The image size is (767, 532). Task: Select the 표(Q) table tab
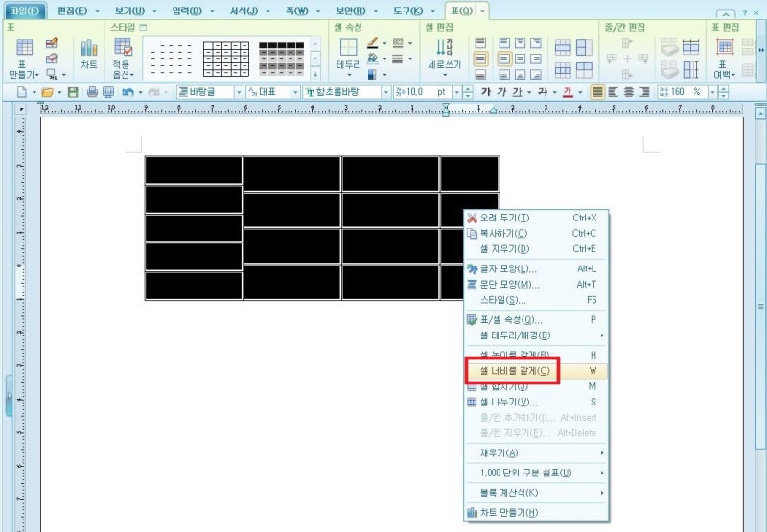pos(462,11)
